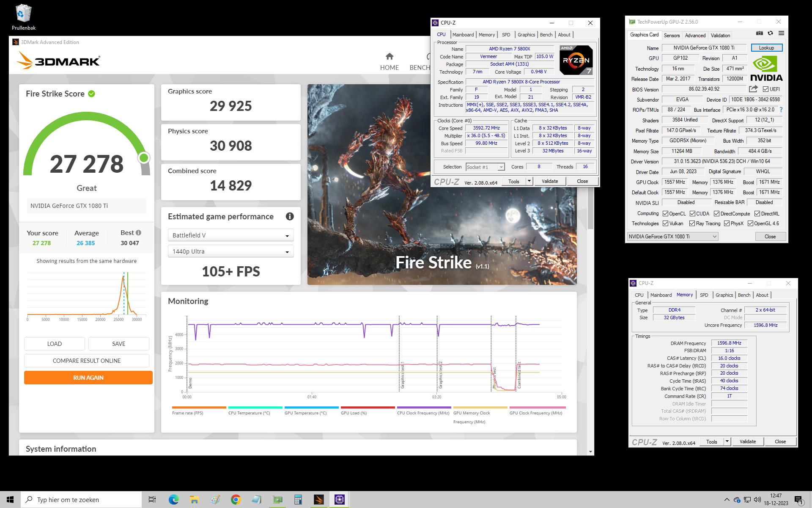Click the SAVE button in 3DMark
Image resolution: width=812 pixels, height=508 pixels.
[x=118, y=344]
